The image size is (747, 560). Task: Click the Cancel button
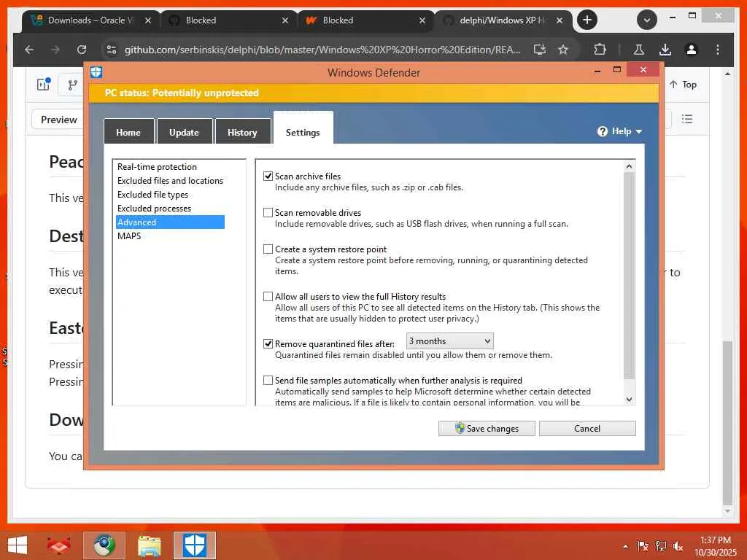[587, 428]
